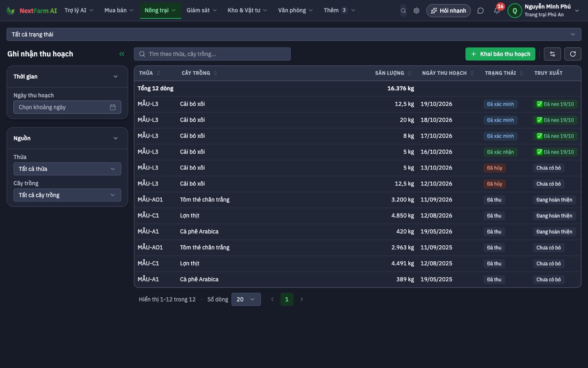Open the chat messages icon
The image size is (588, 368).
(x=480, y=11)
